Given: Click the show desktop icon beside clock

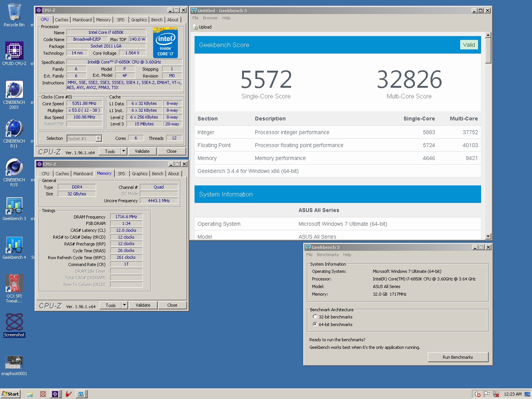Looking at the screenshot, I should click(527, 394).
